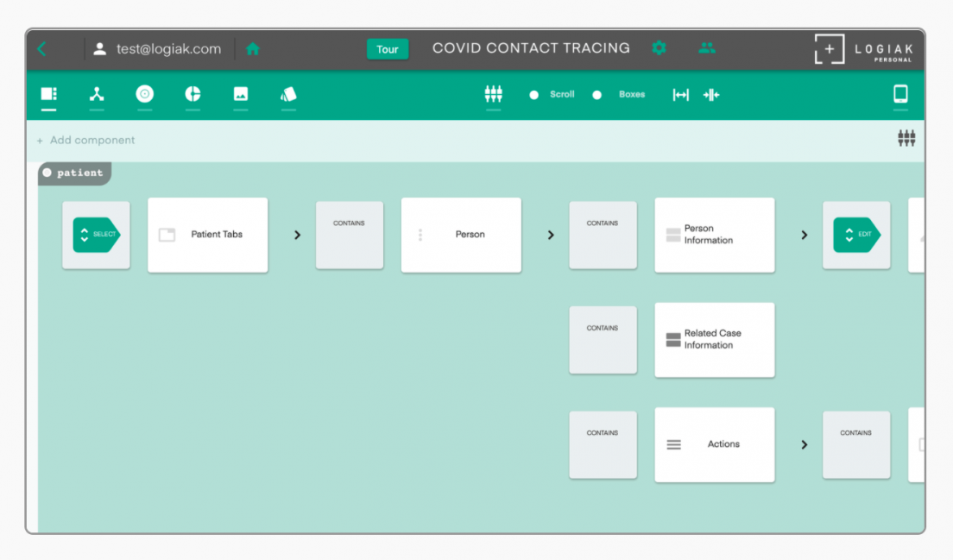Select the Boxes radio option

click(597, 95)
